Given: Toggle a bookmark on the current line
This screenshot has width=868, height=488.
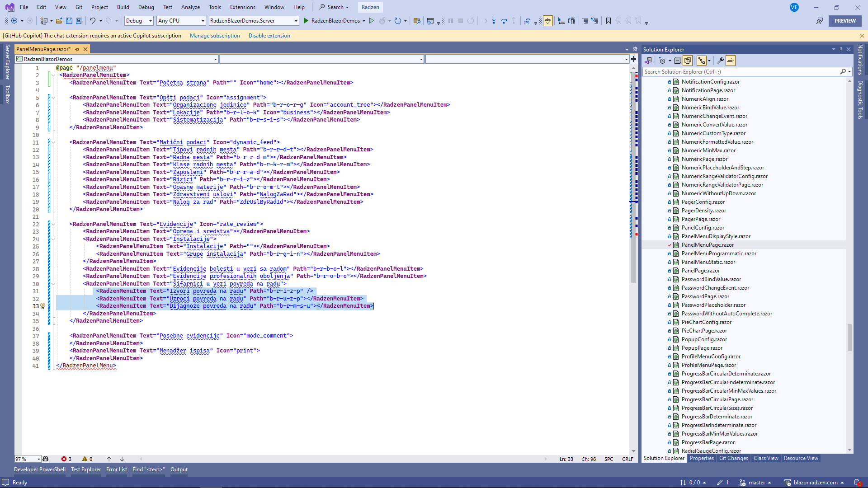Looking at the screenshot, I should tap(609, 21).
